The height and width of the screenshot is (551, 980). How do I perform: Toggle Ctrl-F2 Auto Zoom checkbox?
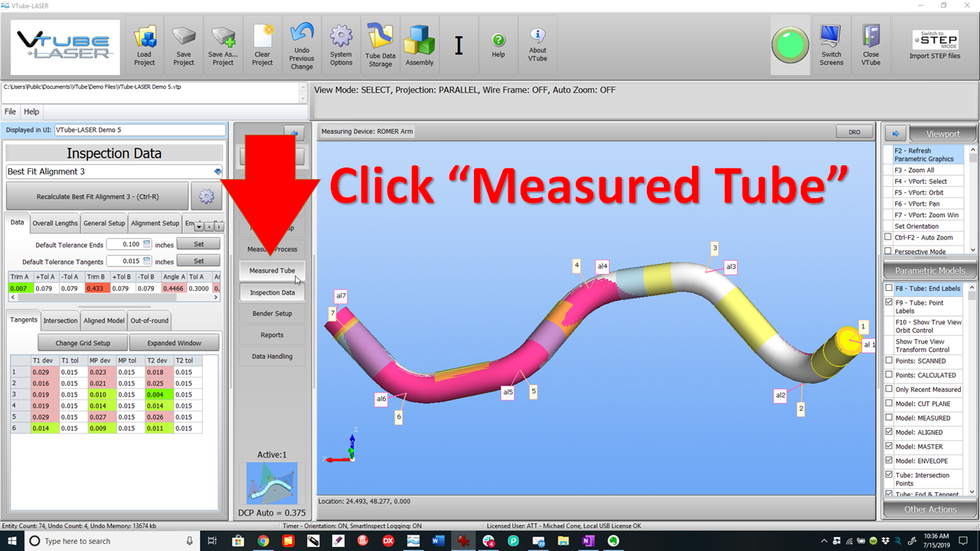coord(888,237)
